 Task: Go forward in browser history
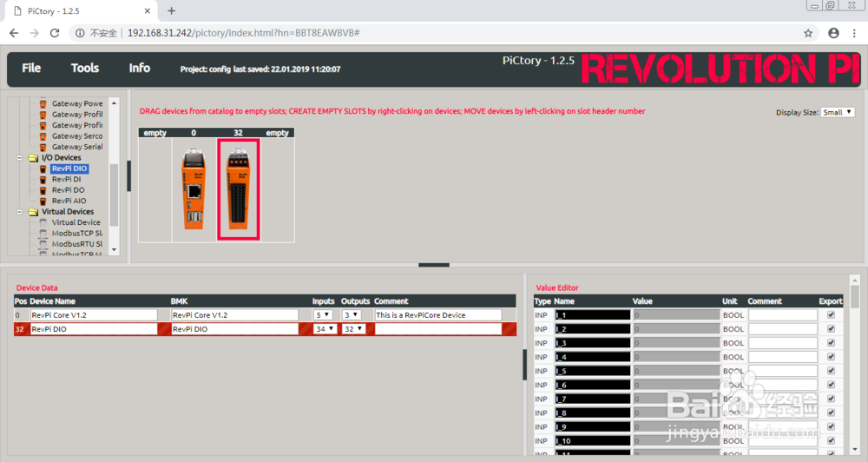35,33
